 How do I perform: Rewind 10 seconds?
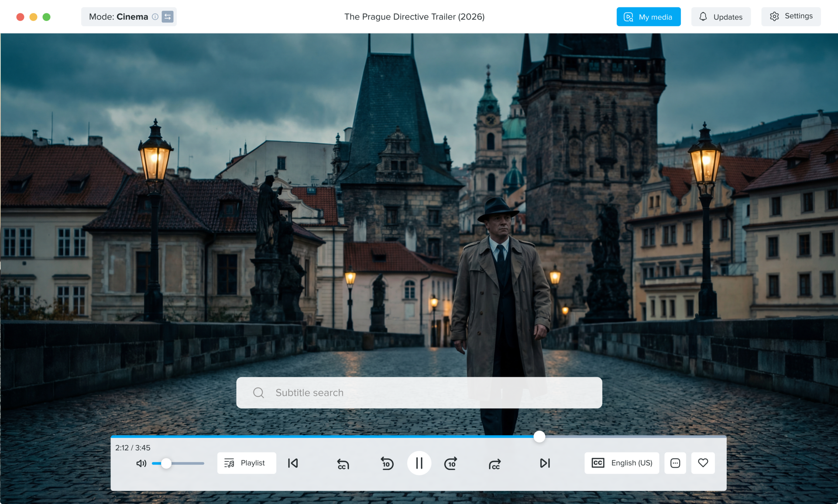[x=387, y=463]
